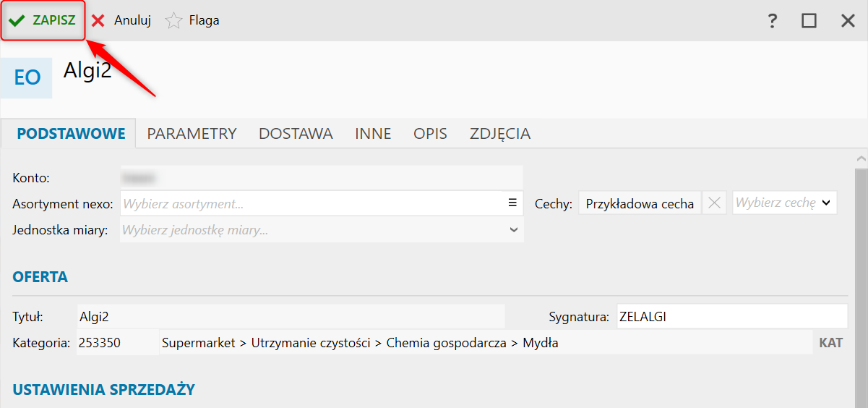The image size is (868, 408).
Task: Open help with the question mark icon
Action: [x=772, y=21]
